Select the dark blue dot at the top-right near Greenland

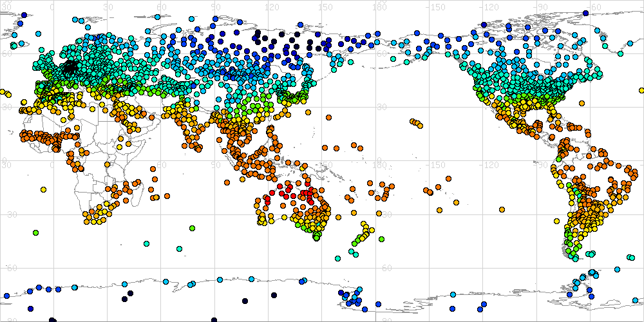(585, 12)
